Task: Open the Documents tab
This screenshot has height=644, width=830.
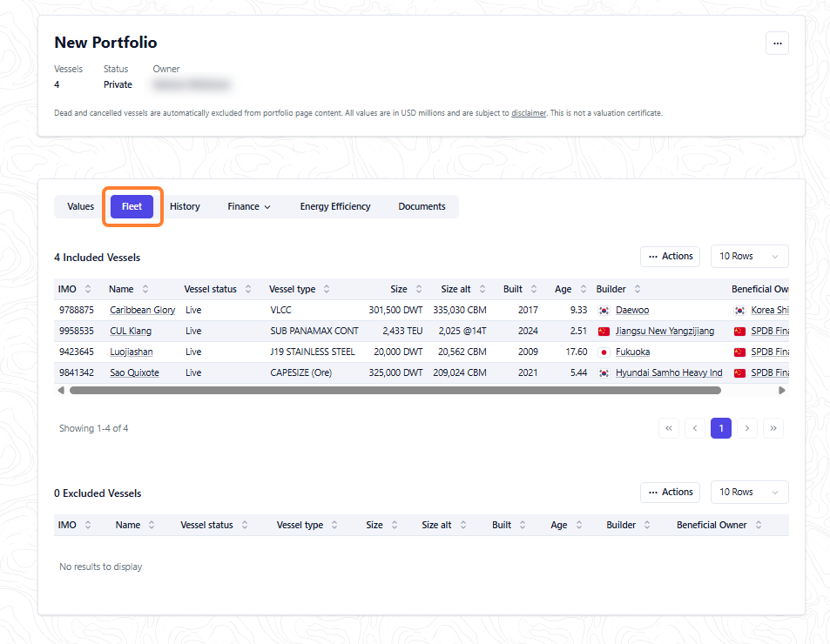Action: 422,207
